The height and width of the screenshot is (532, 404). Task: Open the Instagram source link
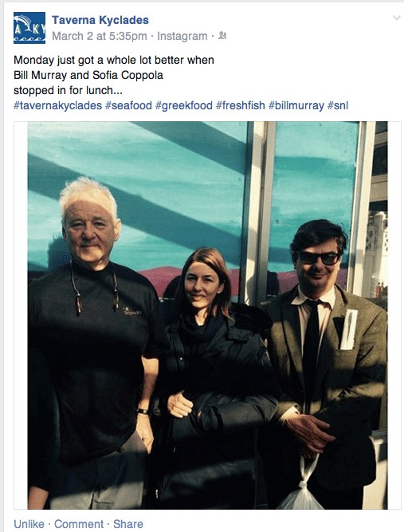182,36
